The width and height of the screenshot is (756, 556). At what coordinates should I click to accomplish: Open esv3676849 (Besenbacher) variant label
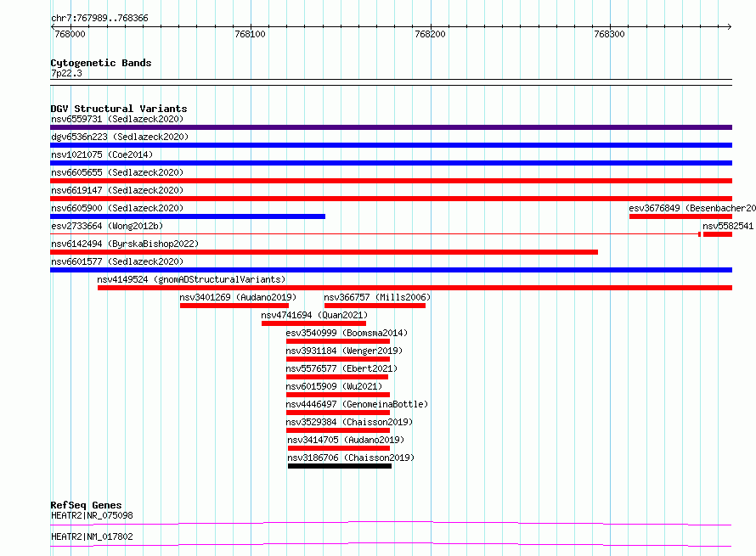[x=692, y=208]
